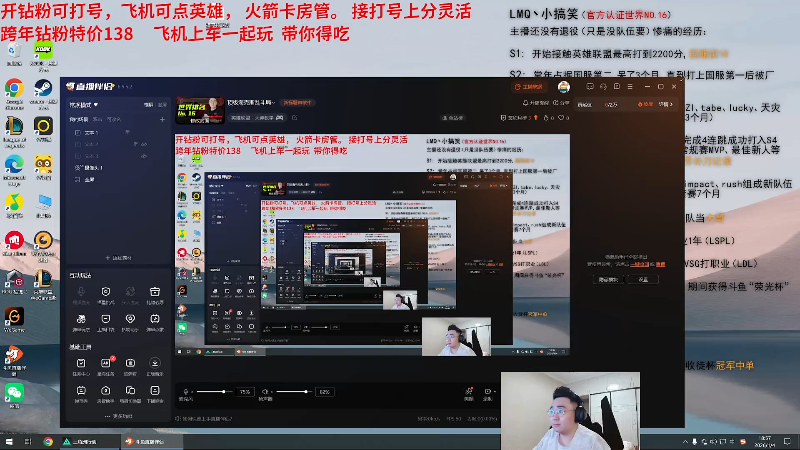Click the orange button beside the avatar
The image size is (800, 450).
pos(529,87)
